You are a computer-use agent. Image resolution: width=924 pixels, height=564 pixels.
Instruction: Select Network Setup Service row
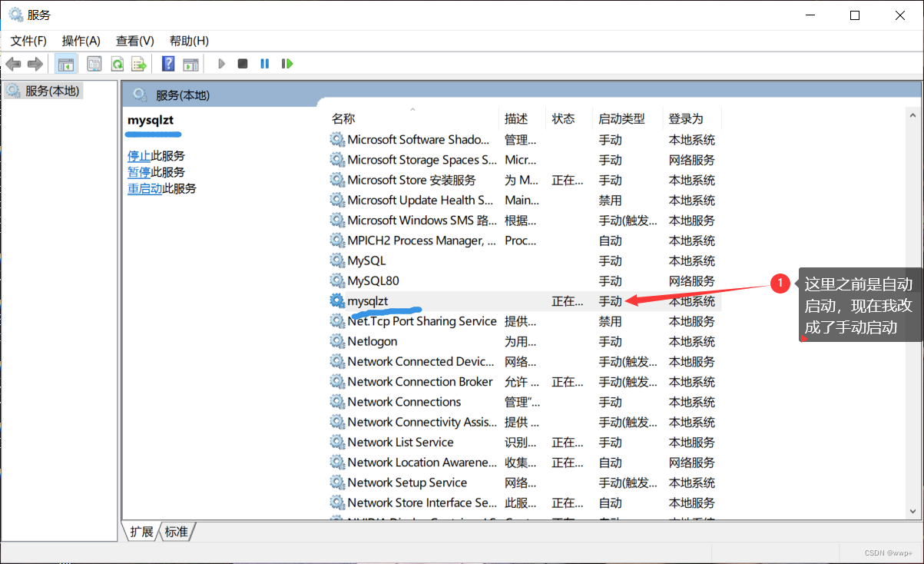pos(524,483)
